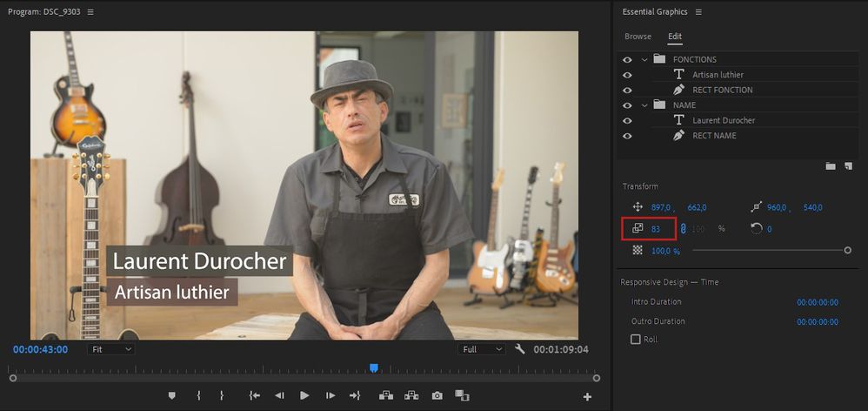Hide the RECT NAME shape layer
Image resolution: width=868 pixels, height=411 pixels.
point(627,135)
